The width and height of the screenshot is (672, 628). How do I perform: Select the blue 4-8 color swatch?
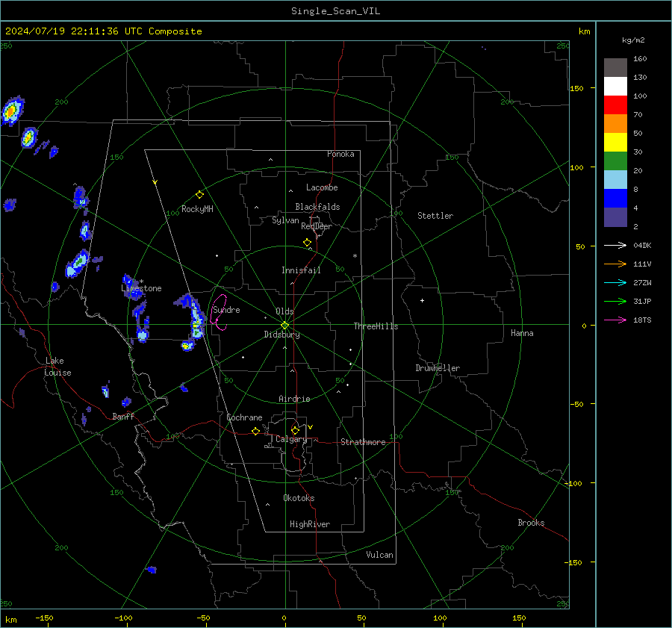615,198
